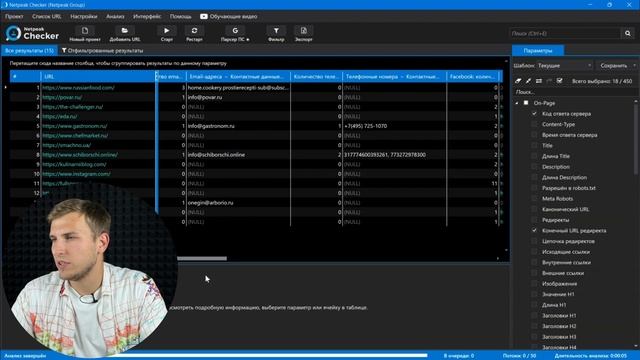Uncheck Конечный URL редиректа parameter
This screenshot has height=360, width=640.
(534, 230)
